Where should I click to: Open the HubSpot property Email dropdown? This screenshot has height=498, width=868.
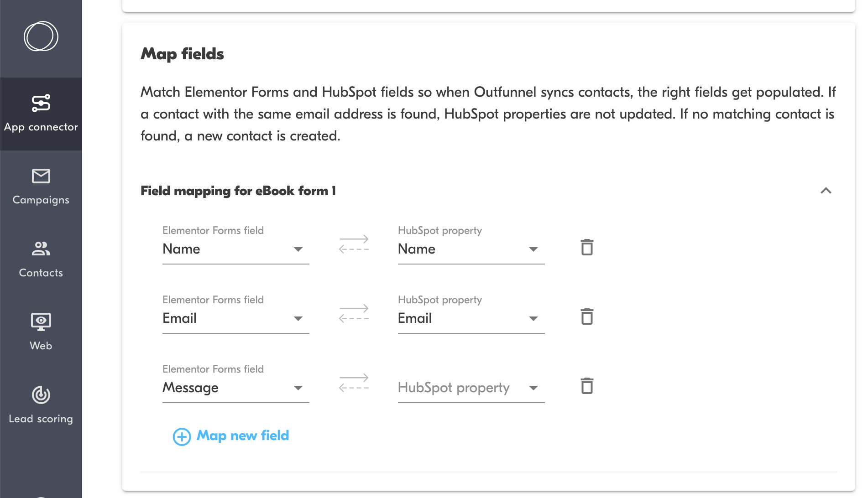click(x=471, y=318)
